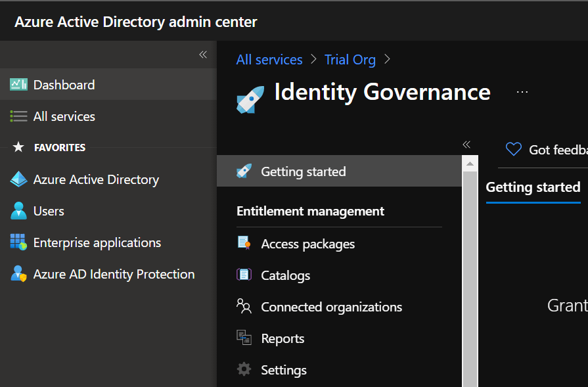Select the Getting started tab
The width and height of the screenshot is (588, 387).
click(x=533, y=188)
